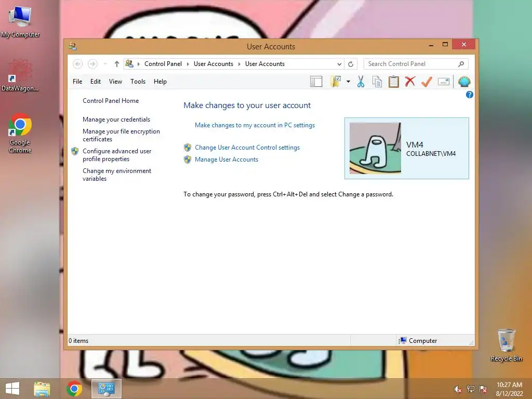Click the Copy toolbar icon
Viewport: 532px width, 399px height.
pyautogui.click(x=377, y=82)
